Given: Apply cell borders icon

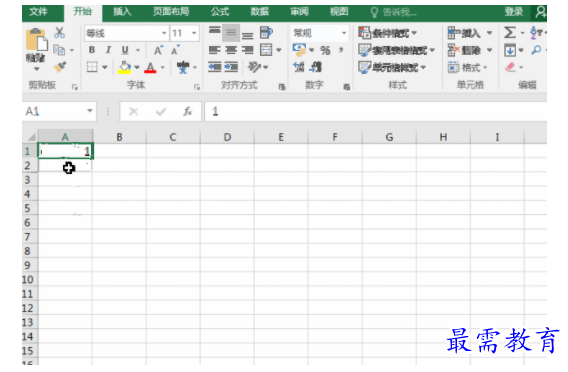Looking at the screenshot, I should click(x=92, y=67).
